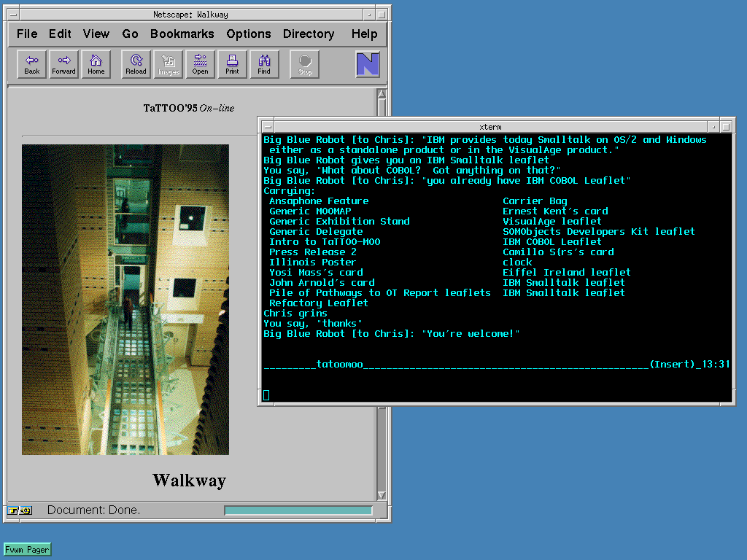Click "Pile of Pathways to OT Report leaflets"
Image resolution: width=747 pixels, height=560 pixels.
tap(379, 293)
